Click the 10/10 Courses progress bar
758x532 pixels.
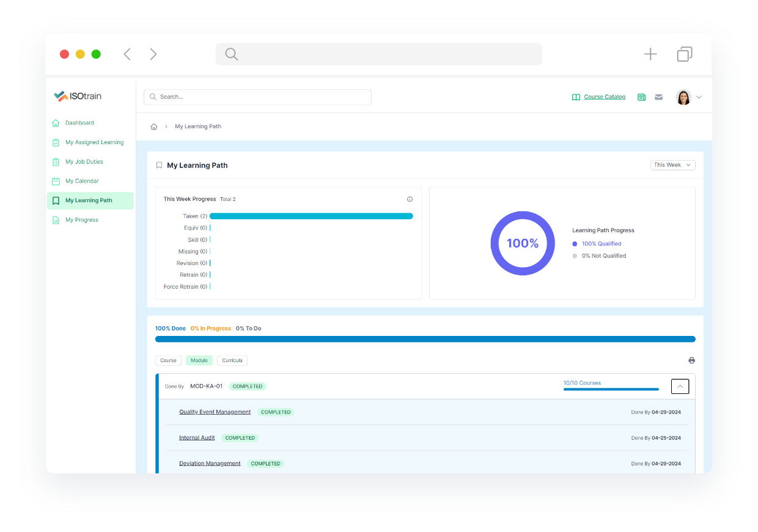point(611,389)
